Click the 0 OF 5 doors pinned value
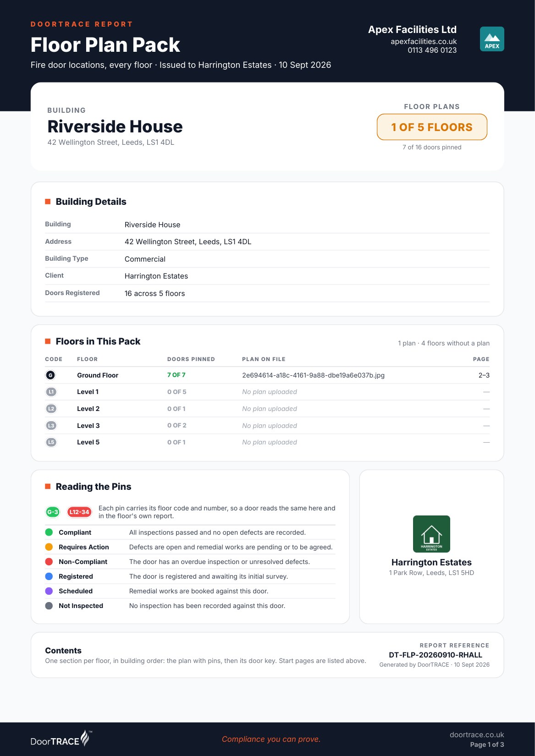 [177, 392]
